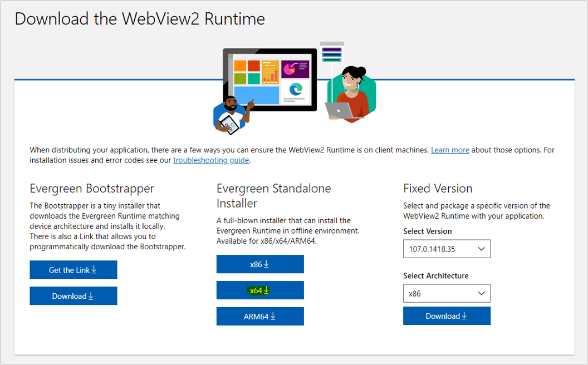This screenshot has height=365, width=588.
Task: Download the selected Fixed Version runtime
Action: [x=447, y=315]
